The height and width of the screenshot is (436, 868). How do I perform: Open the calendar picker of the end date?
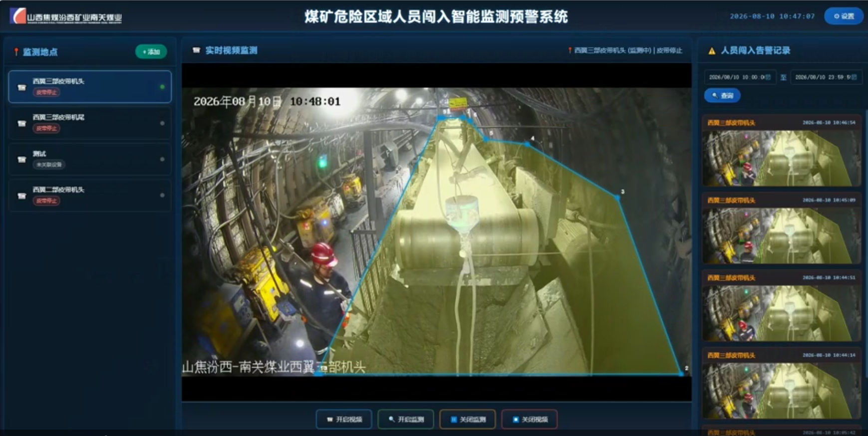click(854, 77)
